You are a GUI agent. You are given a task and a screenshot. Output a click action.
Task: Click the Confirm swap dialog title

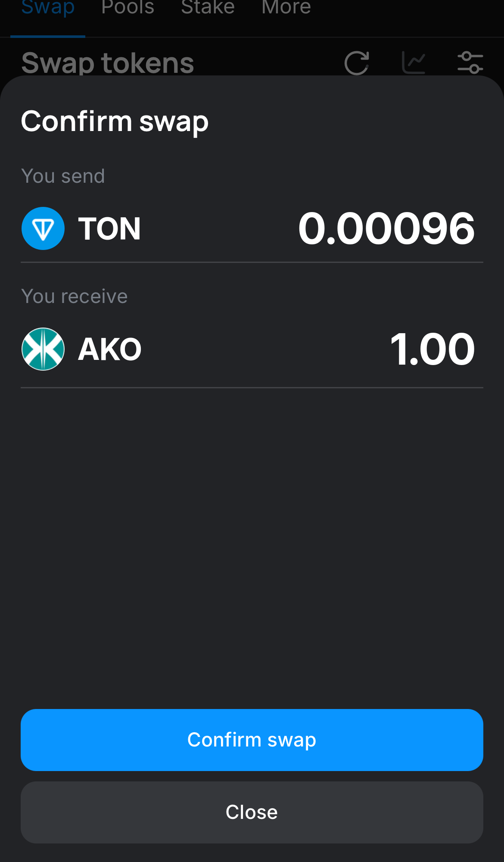[x=115, y=122]
